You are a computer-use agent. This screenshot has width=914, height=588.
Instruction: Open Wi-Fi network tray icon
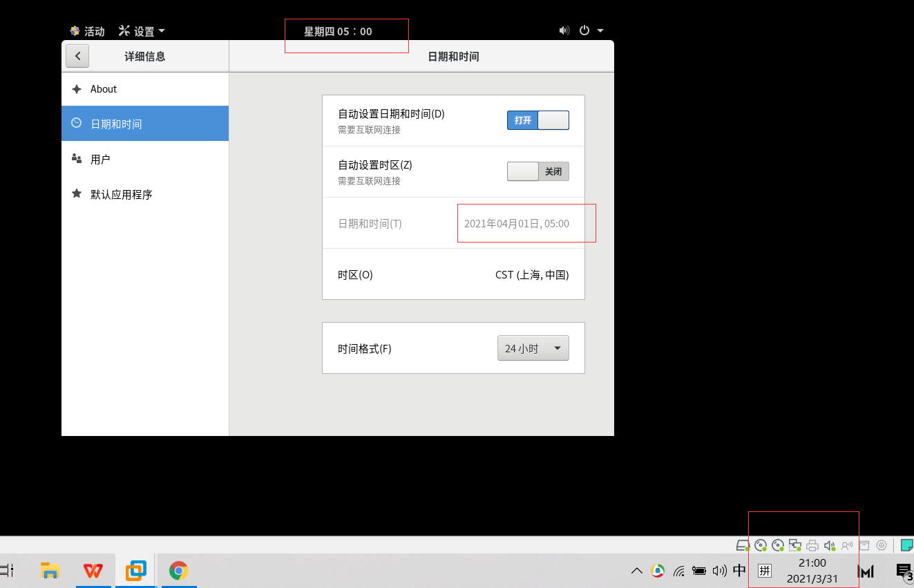coord(679,571)
